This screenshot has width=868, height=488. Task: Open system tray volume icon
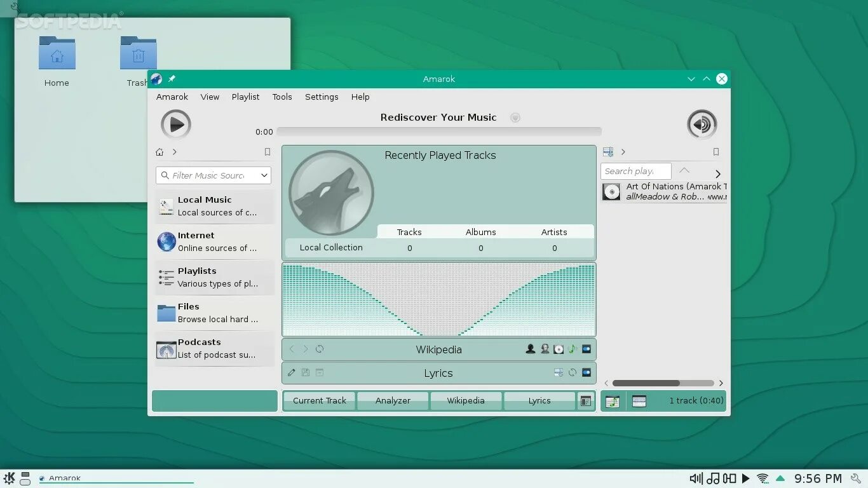[696, 478]
